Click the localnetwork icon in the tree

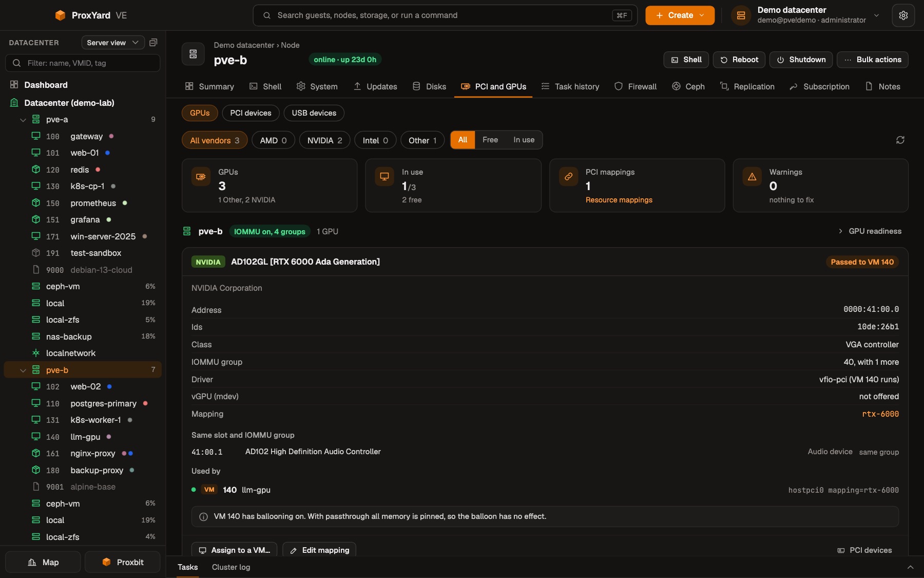(x=36, y=353)
